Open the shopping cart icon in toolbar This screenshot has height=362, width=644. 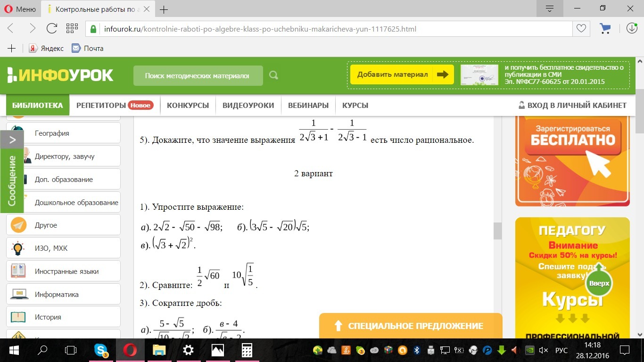(605, 29)
